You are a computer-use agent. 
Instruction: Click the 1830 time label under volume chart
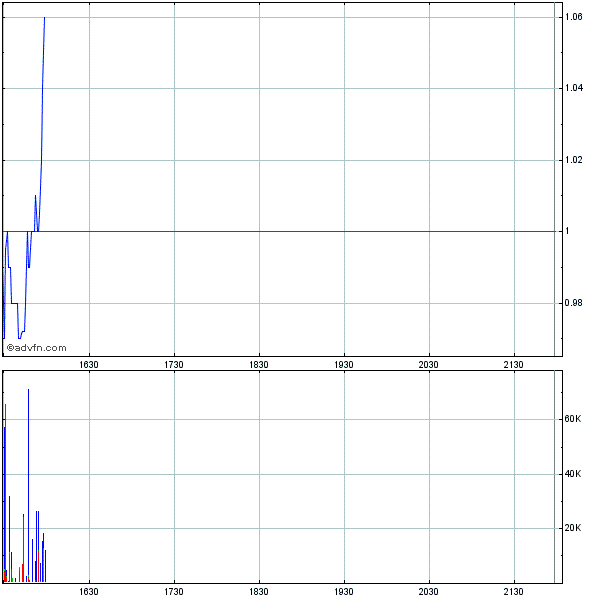click(259, 592)
